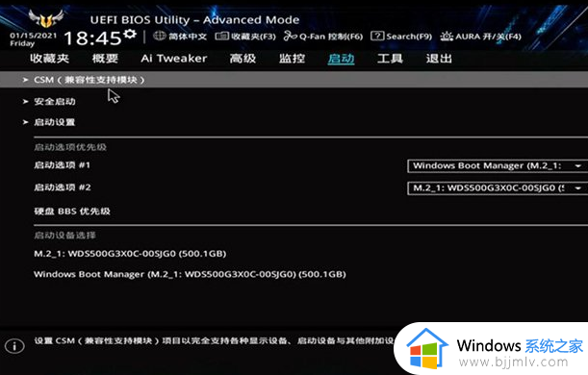Switch to the 收藏夹 tab
The height and width of the screenshot is (375, 588).
49,59
